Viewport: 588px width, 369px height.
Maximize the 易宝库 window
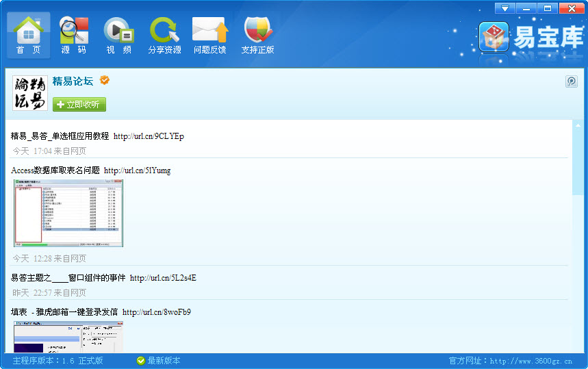tap(548, 8)
